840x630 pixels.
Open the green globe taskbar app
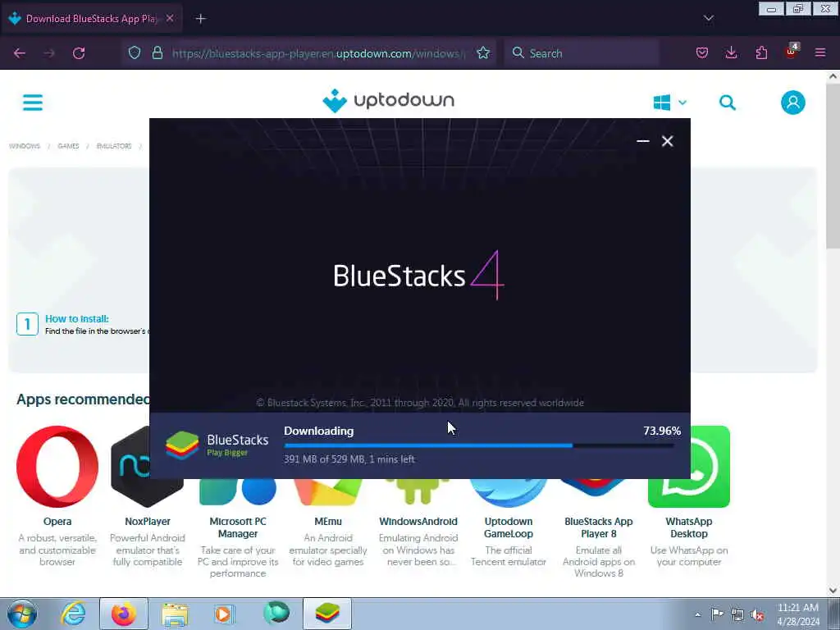coord(276,613)
